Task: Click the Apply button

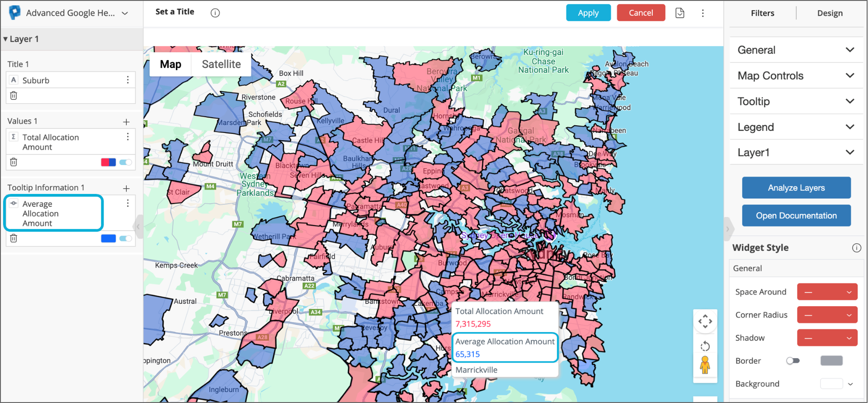Action: click(588, 13)
